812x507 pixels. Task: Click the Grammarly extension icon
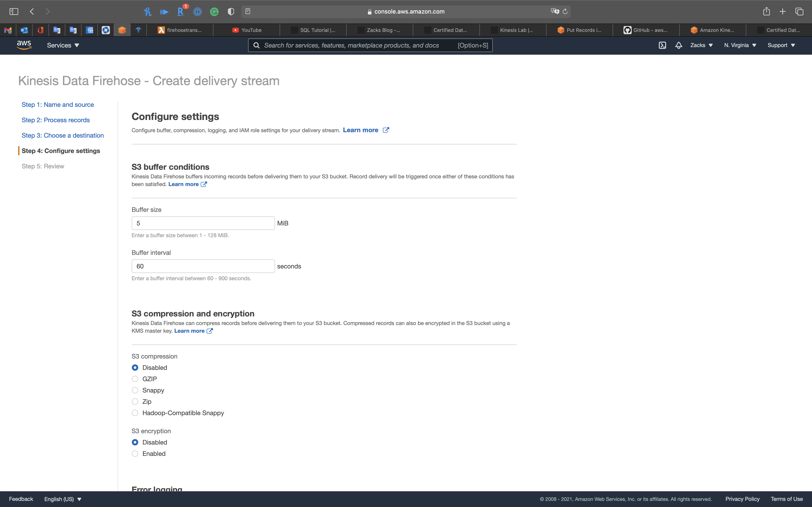click(214, 12)
